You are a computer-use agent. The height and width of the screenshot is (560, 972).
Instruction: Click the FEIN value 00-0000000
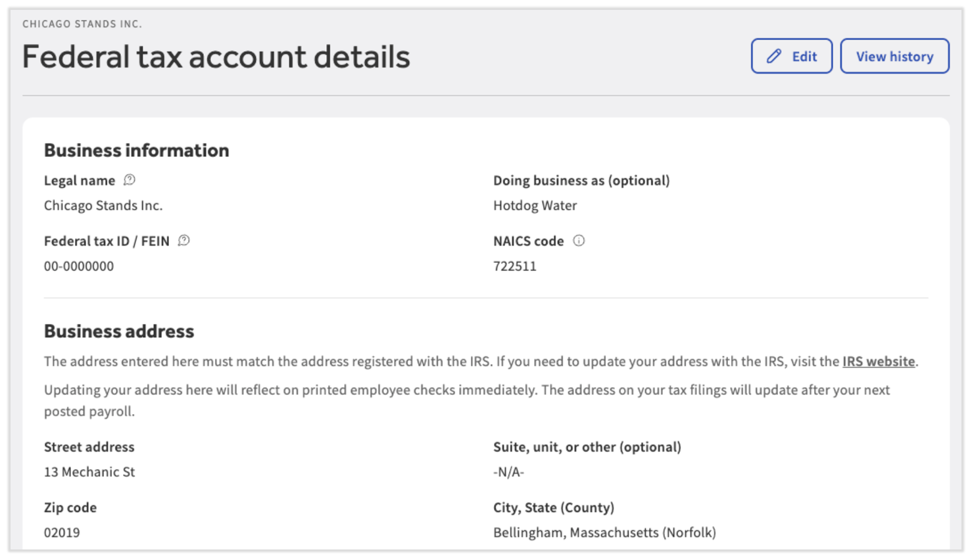(x=79, y=266)
